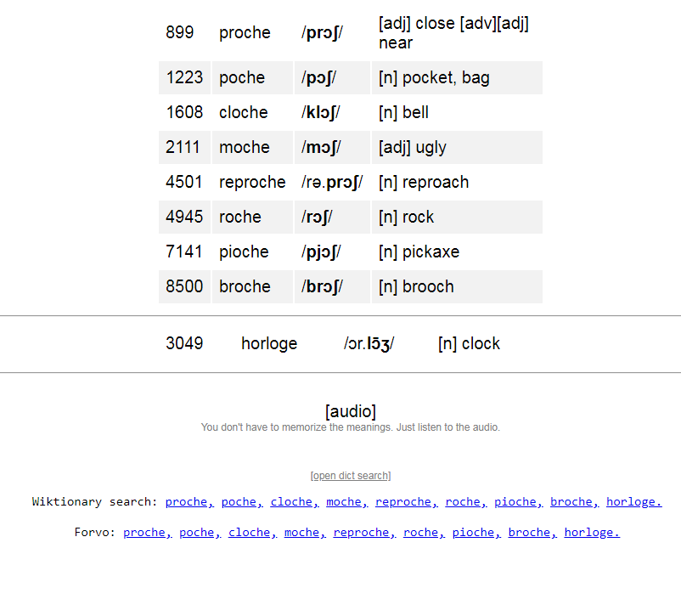Select the word poche in table

click(x=242, y=78)
